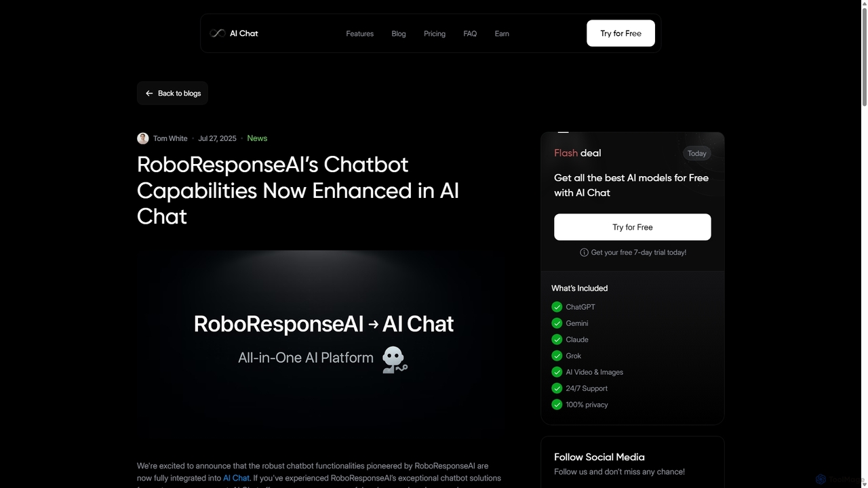This screenshot has width=868, height=488.
Task: Click Tom White's author avatar
Action: [x=143, y=138]
